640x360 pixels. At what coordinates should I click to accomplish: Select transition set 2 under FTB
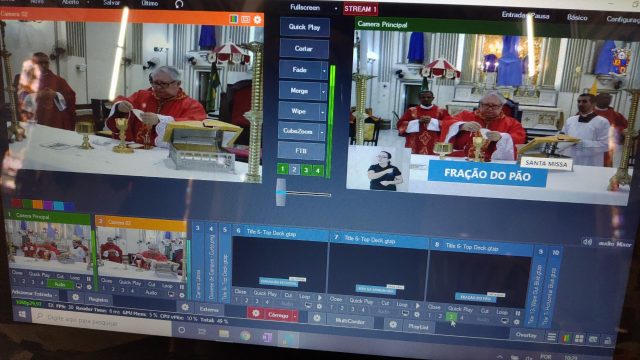click(x=294, y=169)
